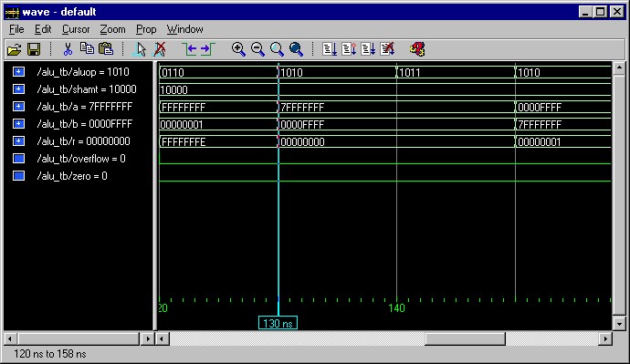The height and width of the screenshot is (364, 630).
Task: Click the r value 00000001 in waveform
Action: tap(539, 142)
